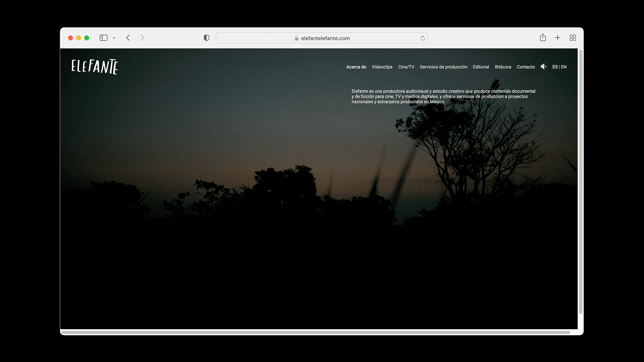Click the horizontal page scrollbar

tap(316, 333)
